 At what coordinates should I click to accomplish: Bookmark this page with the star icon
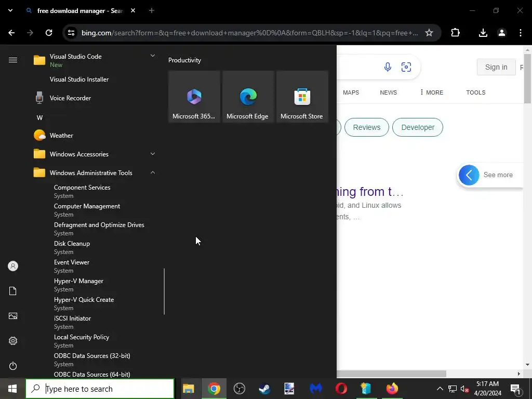point(429,33)
